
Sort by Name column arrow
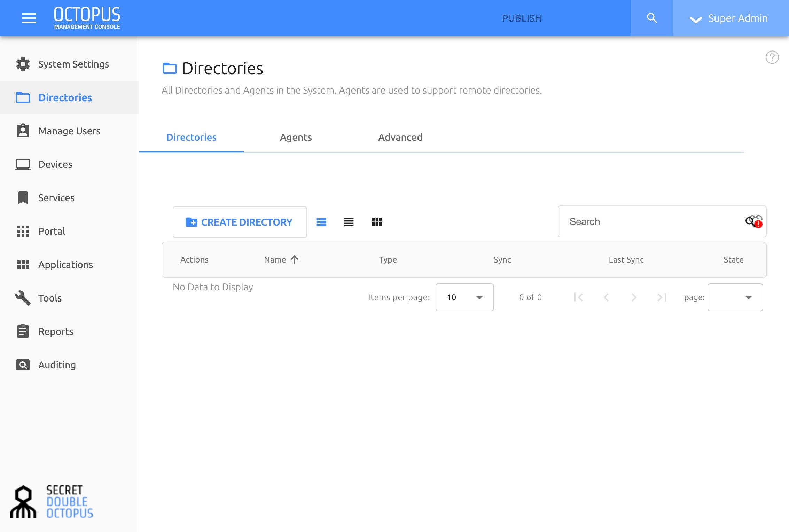[295, 259]
